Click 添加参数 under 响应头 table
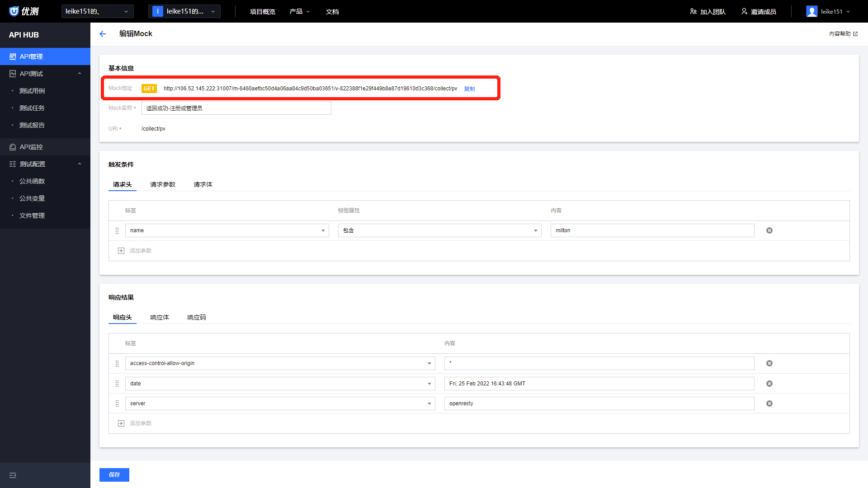The width and height of the screenshot is (868, 488). [141, 423]
